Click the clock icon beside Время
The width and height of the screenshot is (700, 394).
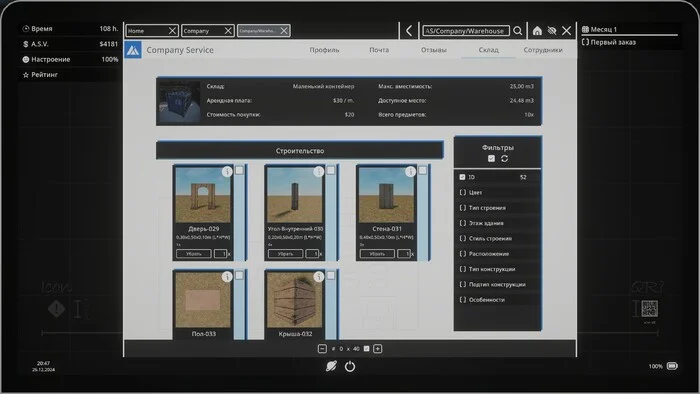point(26,29)
